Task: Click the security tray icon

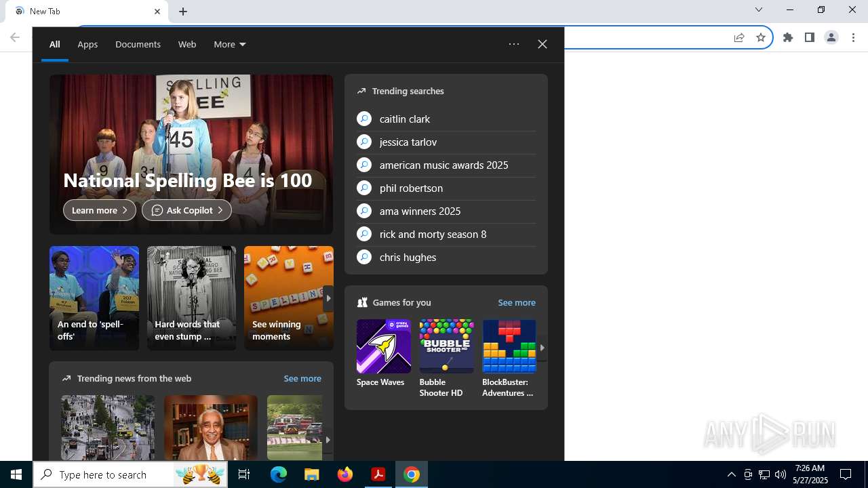Action: pyautogui.click(x=748, y=474)
